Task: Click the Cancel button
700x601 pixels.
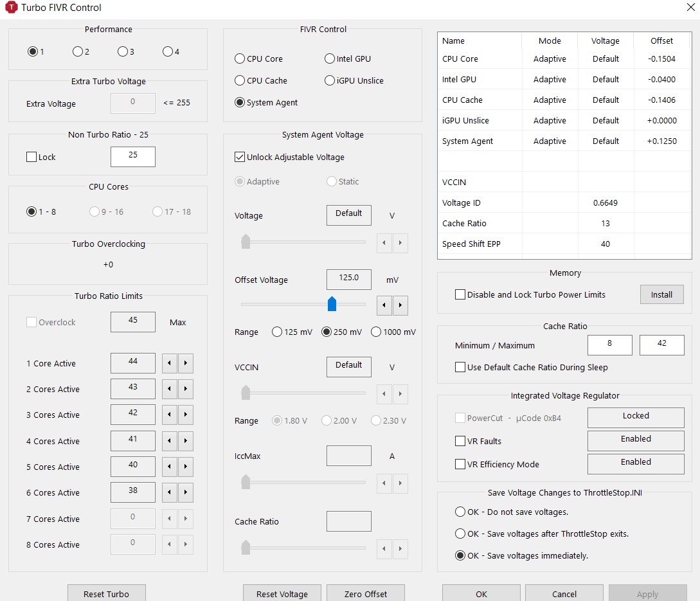Action: click(564, 594)
